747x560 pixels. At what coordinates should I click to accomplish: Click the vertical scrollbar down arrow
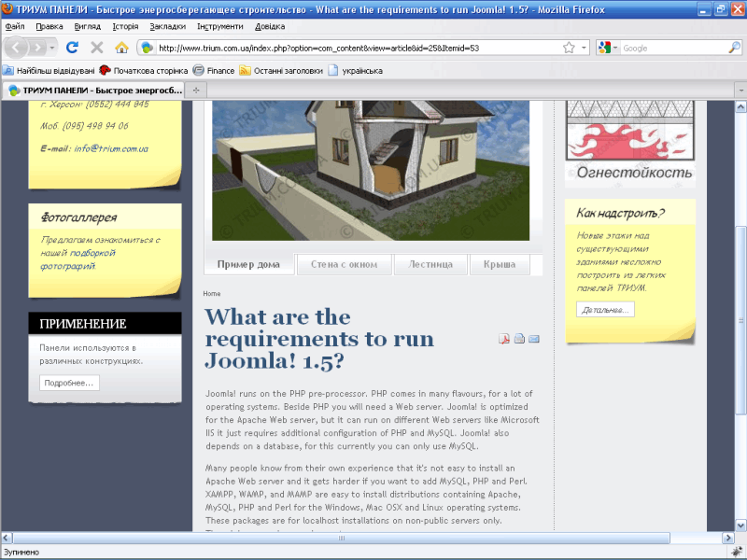click(740, 525)
